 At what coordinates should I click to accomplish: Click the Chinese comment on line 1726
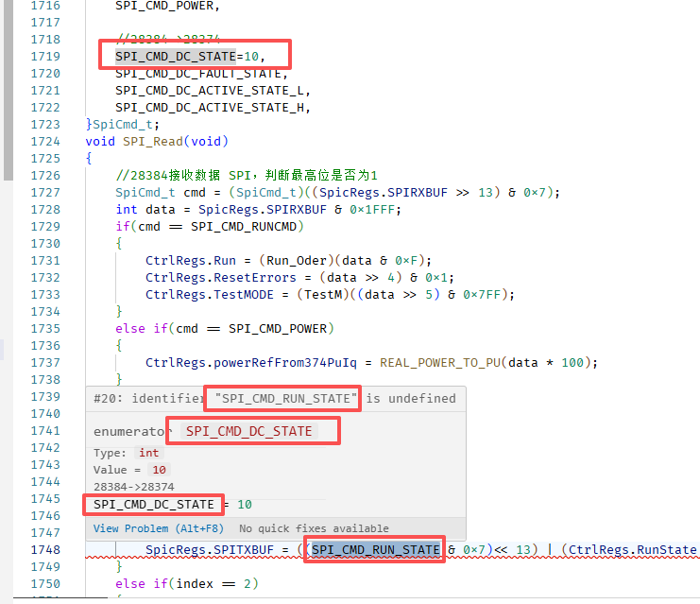pos(247,176)
